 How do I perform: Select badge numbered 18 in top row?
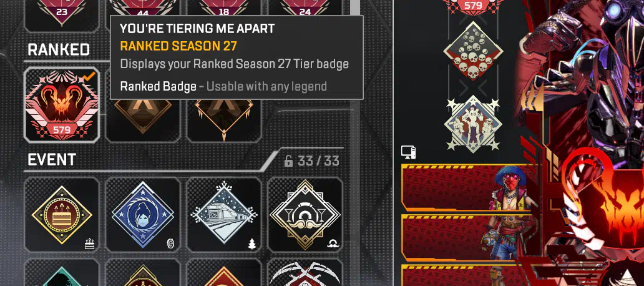(x=224, y=12)
